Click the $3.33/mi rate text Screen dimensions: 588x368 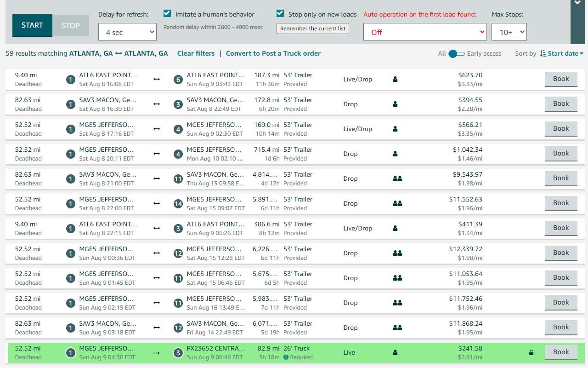point(470,84)
